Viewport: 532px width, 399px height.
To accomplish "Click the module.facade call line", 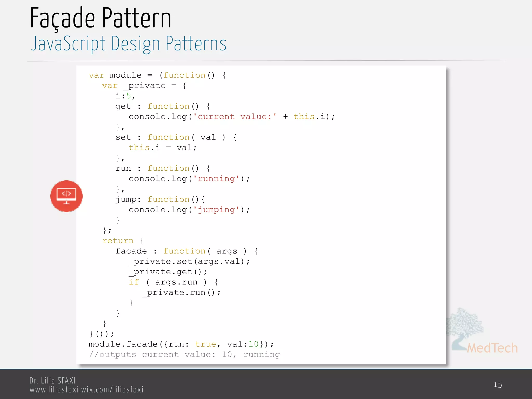I will coord(181,344).
